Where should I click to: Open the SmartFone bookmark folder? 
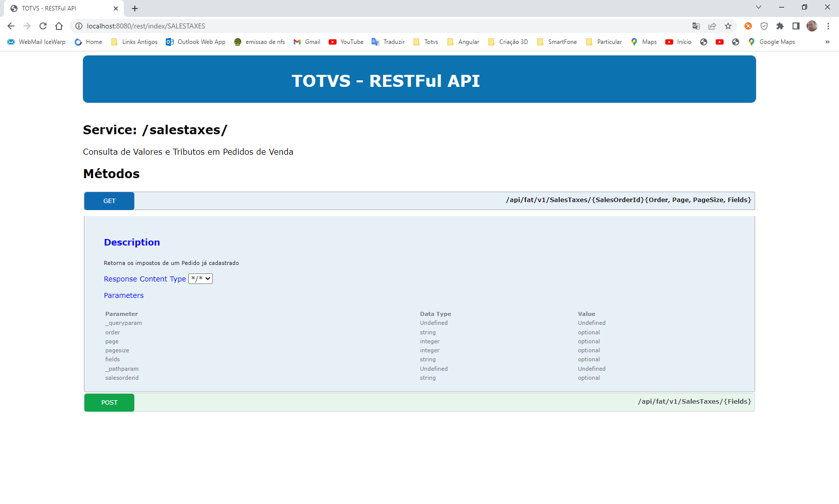557,42
